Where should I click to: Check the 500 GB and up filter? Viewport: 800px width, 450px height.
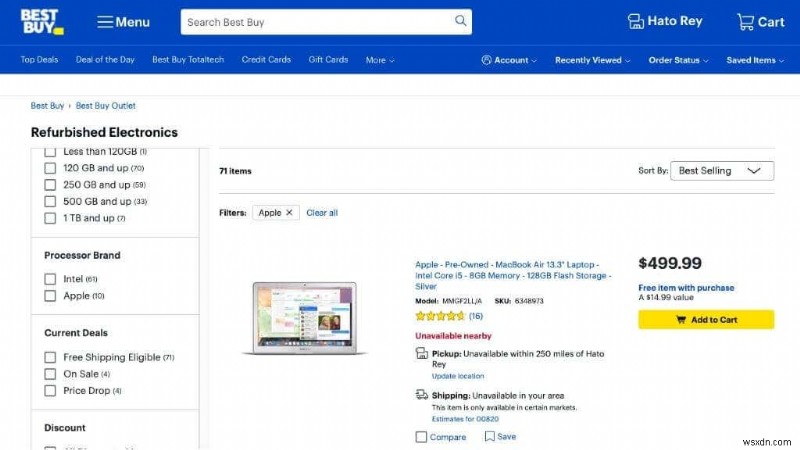(50, 202)
